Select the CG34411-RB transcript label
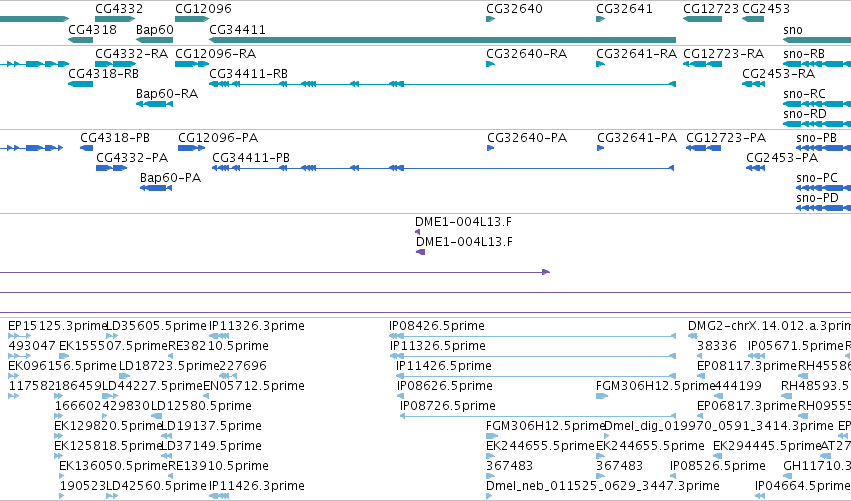 coord(248,74)
